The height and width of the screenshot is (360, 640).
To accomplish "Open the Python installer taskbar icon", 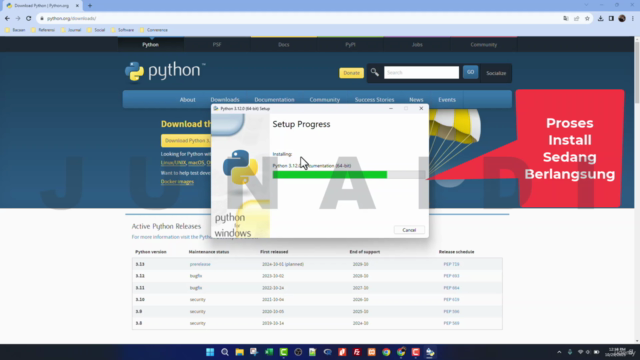I will click(430, 352).
